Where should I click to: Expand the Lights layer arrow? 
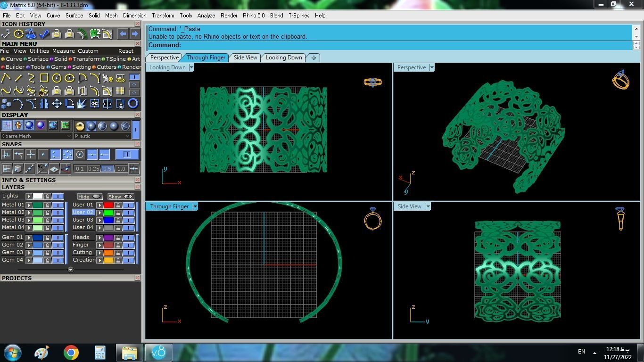pyautogui.click(x=29, y=197)
